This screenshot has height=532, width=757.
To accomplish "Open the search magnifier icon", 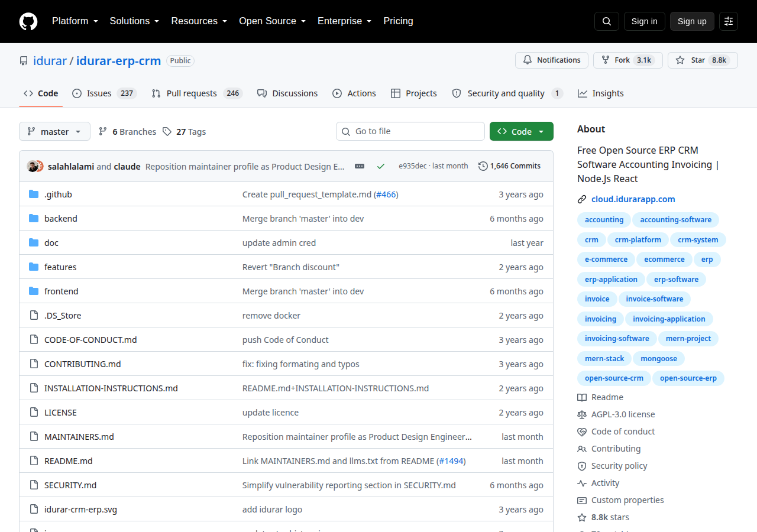I will pos(607,21).
